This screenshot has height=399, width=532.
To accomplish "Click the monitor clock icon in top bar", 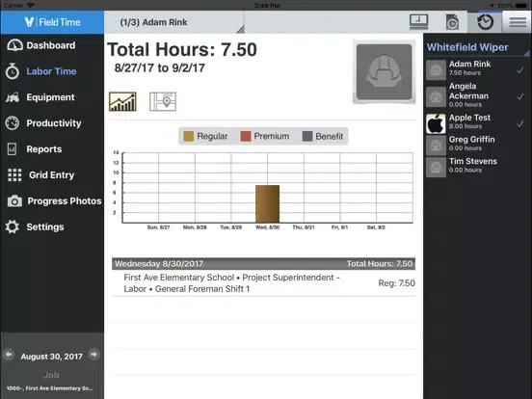I will tap(418, 22).
